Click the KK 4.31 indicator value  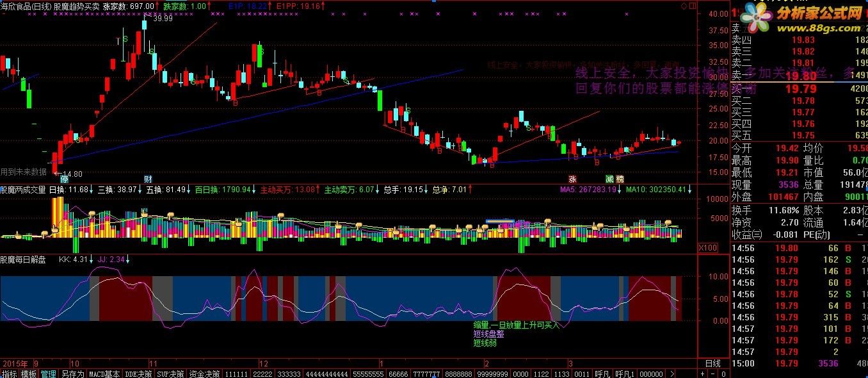(75, 259)
